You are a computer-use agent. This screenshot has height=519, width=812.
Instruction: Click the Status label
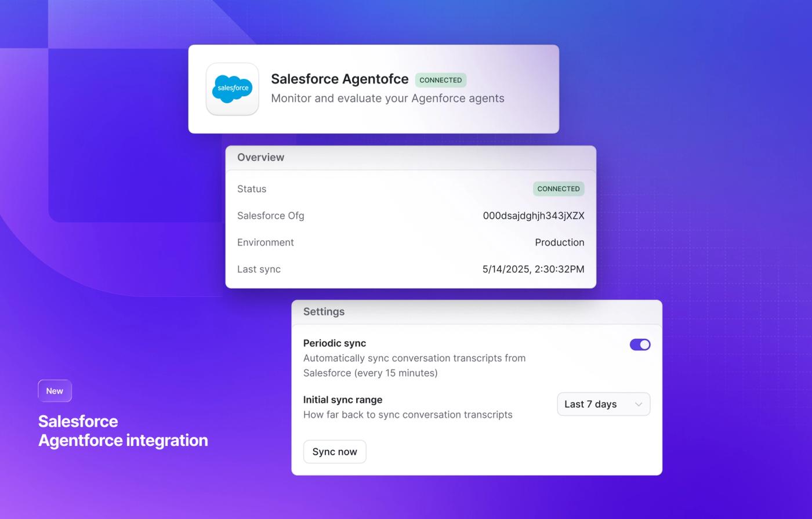[252, 189]
